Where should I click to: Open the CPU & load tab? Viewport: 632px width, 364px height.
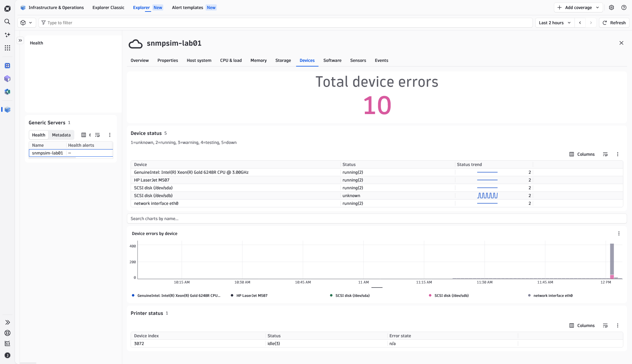coord(231,60)
